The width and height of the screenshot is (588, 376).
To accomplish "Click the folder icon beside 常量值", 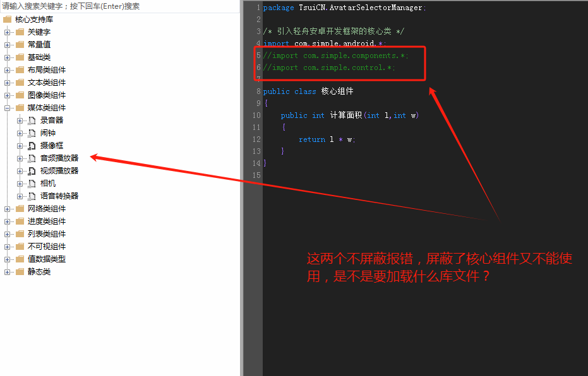I will coord(20,45).
